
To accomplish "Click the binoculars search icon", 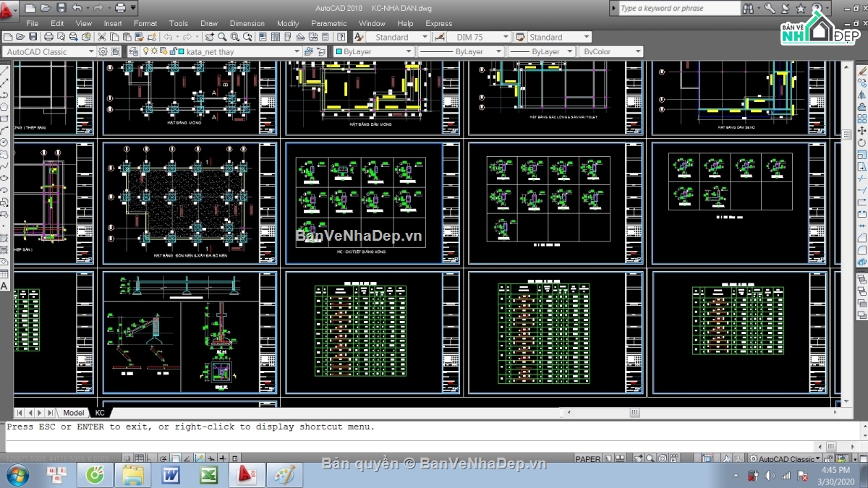I will [x=748, y=8].
